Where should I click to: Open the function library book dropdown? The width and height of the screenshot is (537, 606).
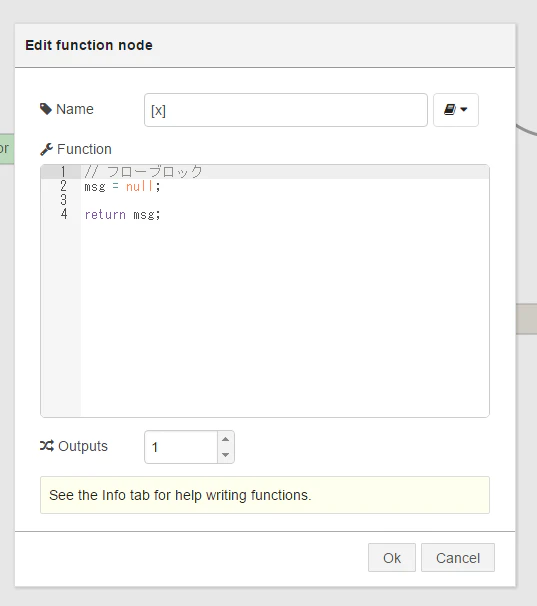(455, 110)
